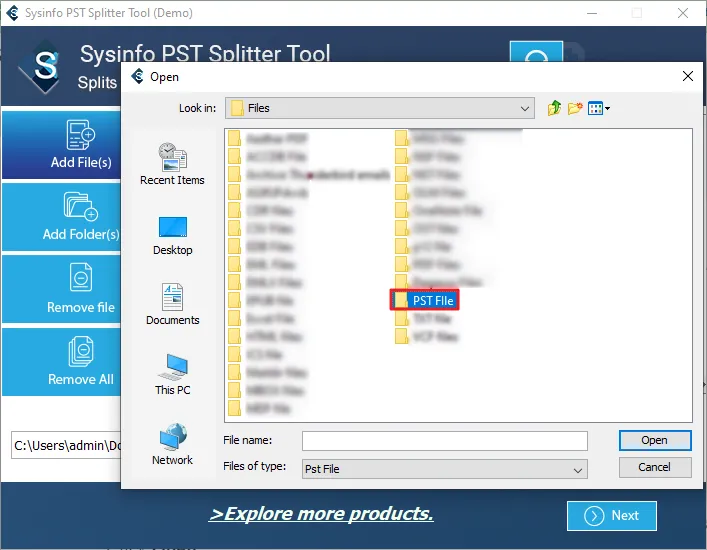Click the Open button in dialog
Screen dimensions: 707x550
(x=655, y=440)
